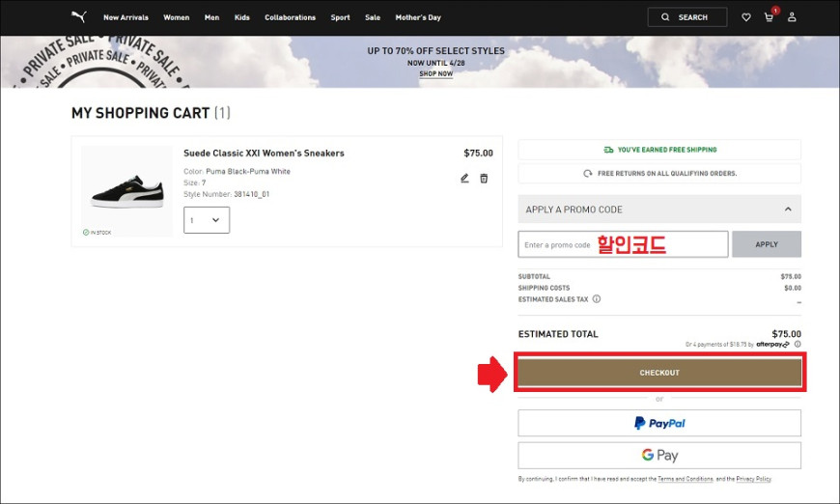Edit the Suede Classic item with pencil icon
This screenshot has height=504, width=840.
click(x=464, y=178)
